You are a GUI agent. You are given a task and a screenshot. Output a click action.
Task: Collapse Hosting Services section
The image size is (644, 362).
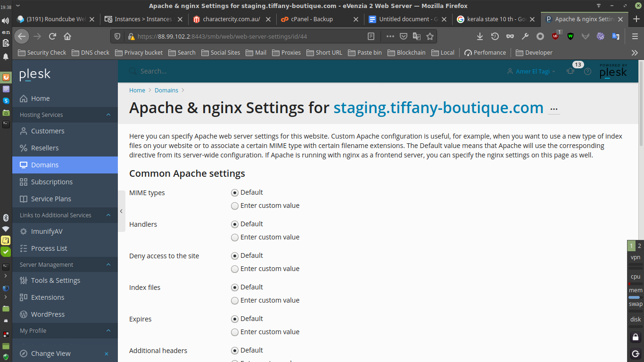tap(108, 115)
